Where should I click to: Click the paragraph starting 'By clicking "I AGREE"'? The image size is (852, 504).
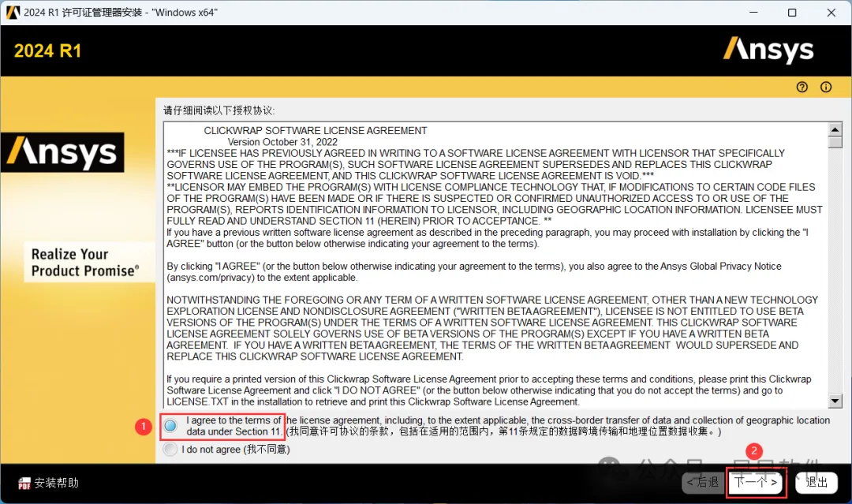click(474, 272)
